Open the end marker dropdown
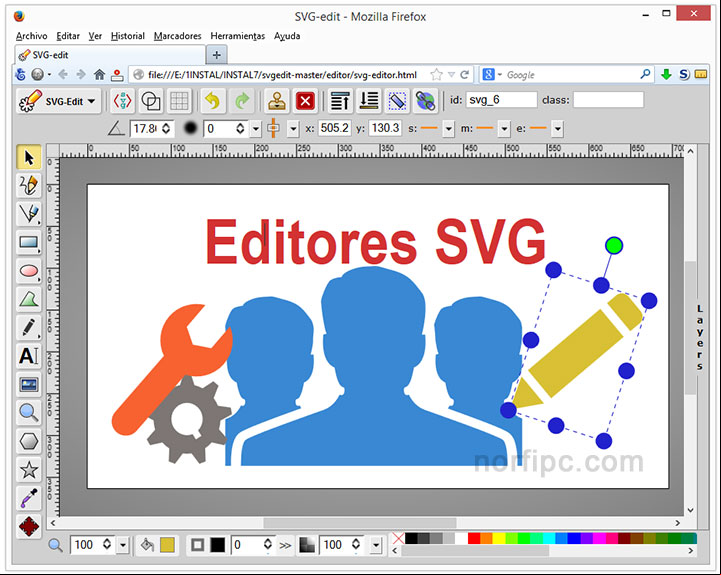The image size is (721, 575). point(557,129)
